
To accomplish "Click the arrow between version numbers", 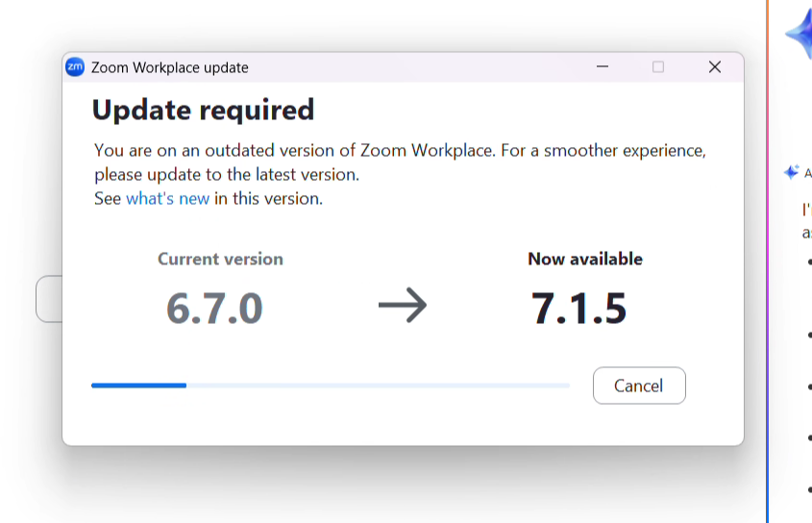I will pos(403,306).
